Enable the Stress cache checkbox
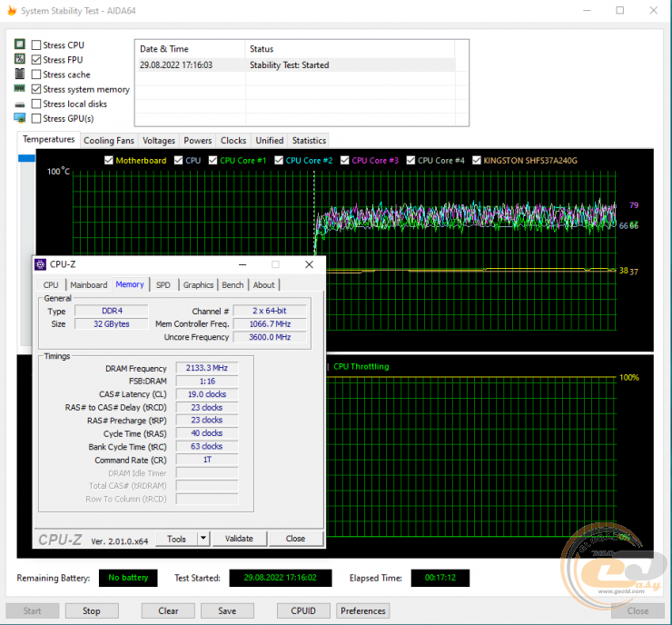The image size is (672, 625). [x=36, y=74]
